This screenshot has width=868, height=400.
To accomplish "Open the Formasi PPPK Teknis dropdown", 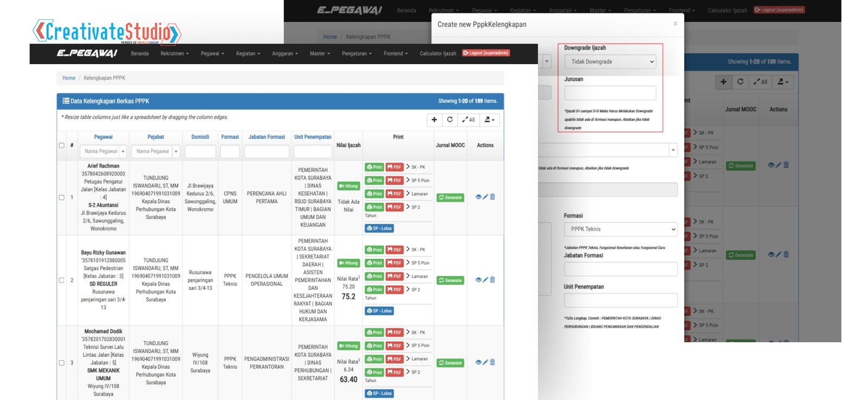I will click(621, 229).
